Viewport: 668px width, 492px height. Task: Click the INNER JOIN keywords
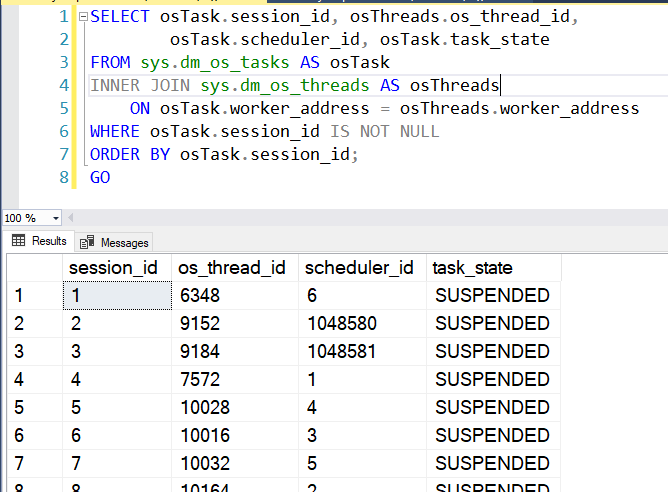[140, 86]
